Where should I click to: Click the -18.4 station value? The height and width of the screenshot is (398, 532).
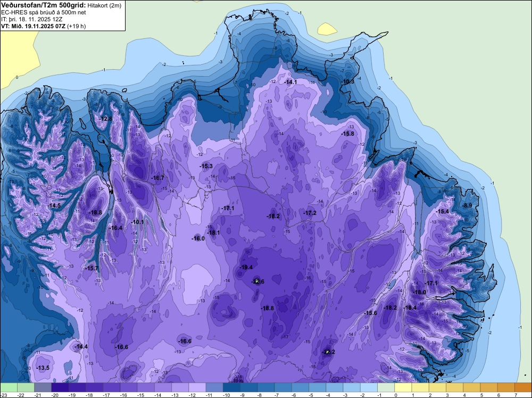[410, 308]
